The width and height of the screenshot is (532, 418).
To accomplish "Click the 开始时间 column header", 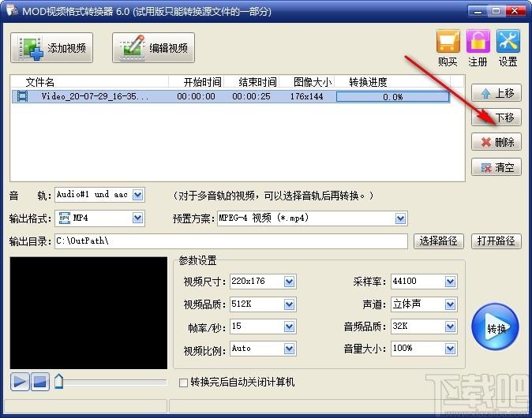I will click(x=203, y=82).
